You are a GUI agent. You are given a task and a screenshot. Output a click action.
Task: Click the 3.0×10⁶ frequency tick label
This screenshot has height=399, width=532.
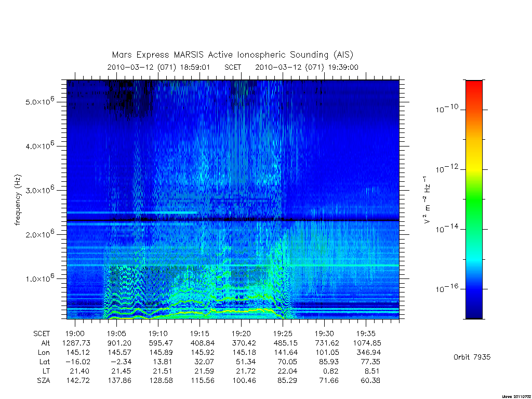tap(39, 189)
